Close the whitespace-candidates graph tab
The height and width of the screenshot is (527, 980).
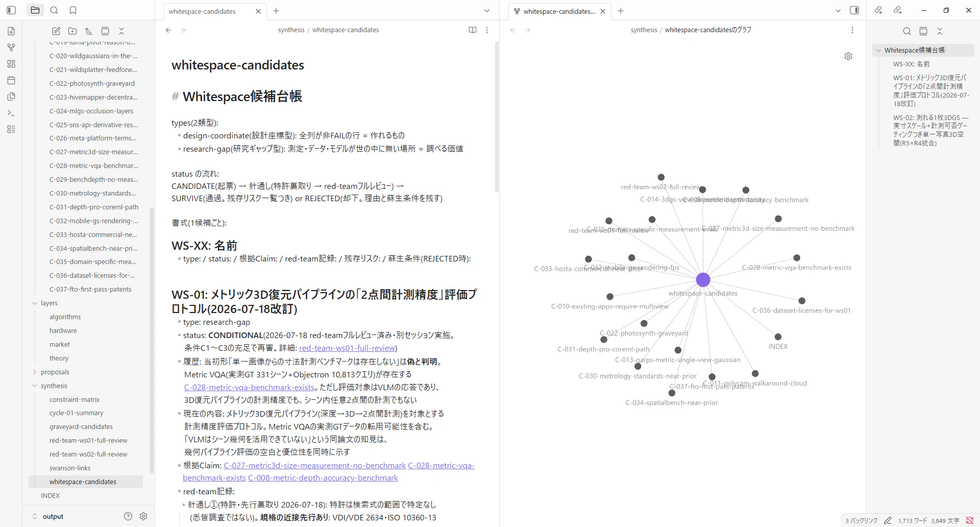coord(603,11)
